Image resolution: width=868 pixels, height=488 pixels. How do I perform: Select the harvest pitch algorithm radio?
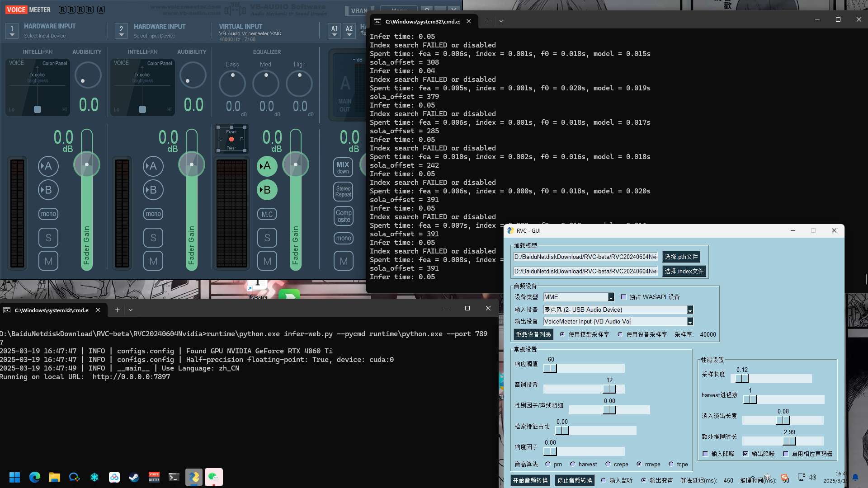pos(573,464)
